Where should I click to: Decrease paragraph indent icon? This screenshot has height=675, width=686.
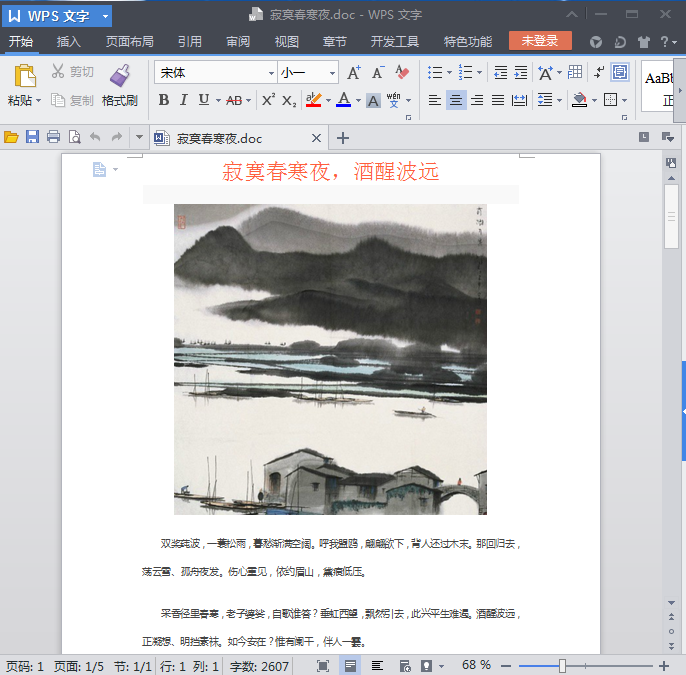[x=500, y=72]
